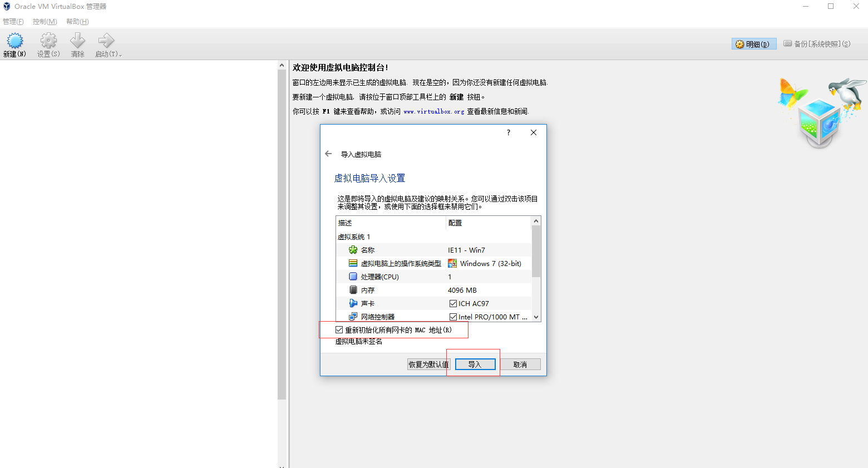Close the import appliance dialog
This screenshot has height=468, width=868.
(x=534, y=132)
